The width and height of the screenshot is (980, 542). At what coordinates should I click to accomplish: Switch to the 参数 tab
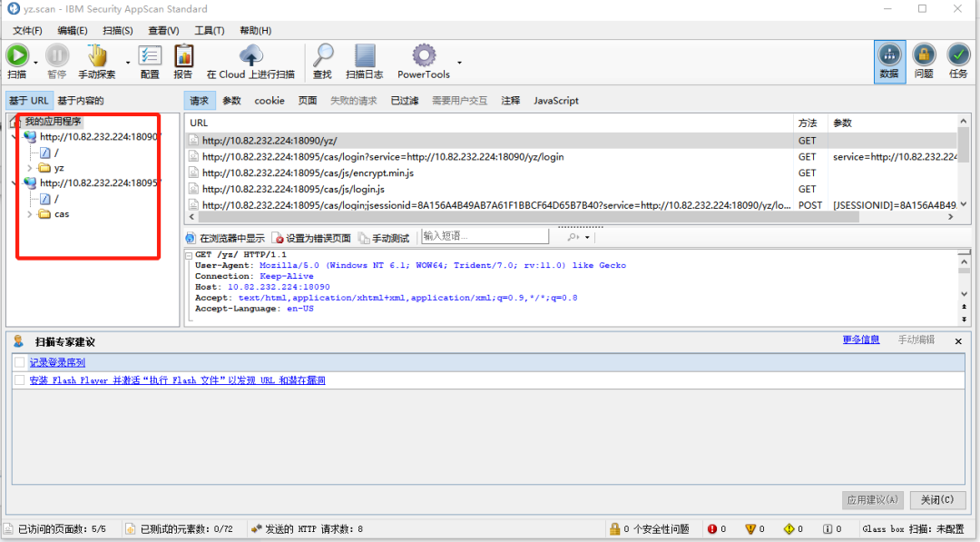coord(232,101)
